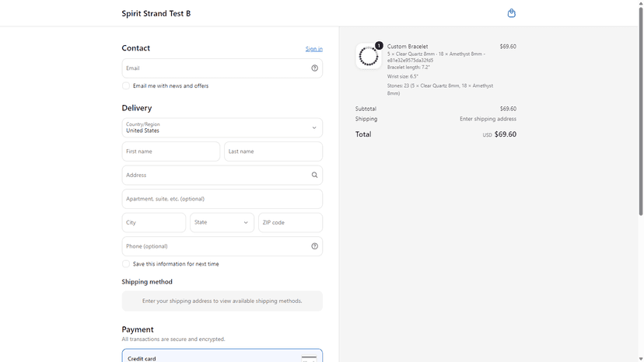Click the ZIP code field

[290, 222]
